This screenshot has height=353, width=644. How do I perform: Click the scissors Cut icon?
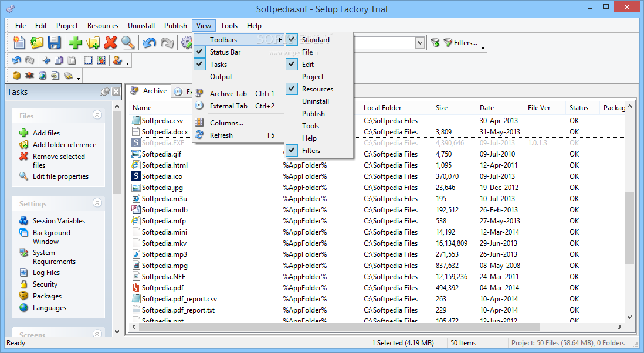(x=46, y=60)
